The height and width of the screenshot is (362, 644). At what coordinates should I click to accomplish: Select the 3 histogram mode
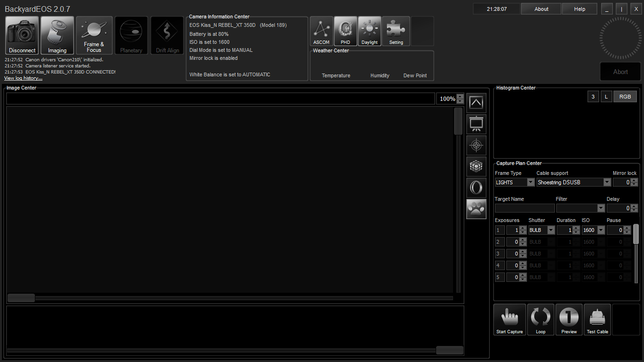point(593,97)
